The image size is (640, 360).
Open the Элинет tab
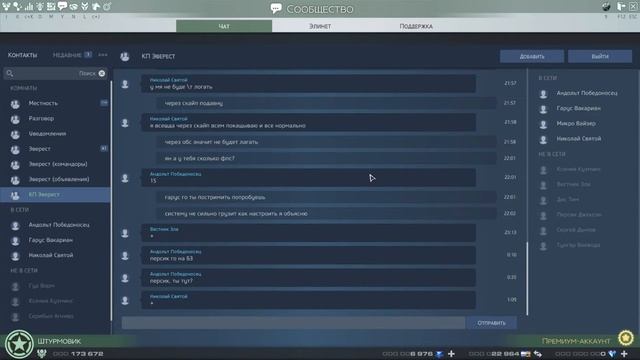tap(320, 26)
